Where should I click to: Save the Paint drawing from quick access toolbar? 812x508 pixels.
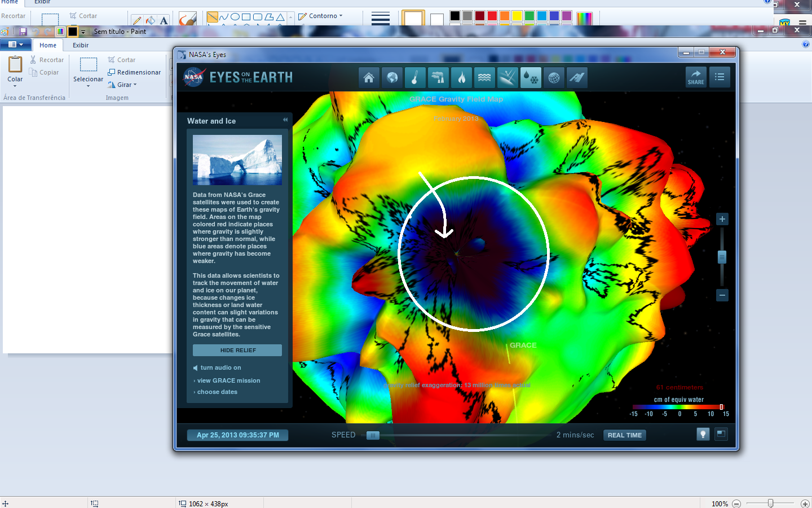click(x=23, y=32)
